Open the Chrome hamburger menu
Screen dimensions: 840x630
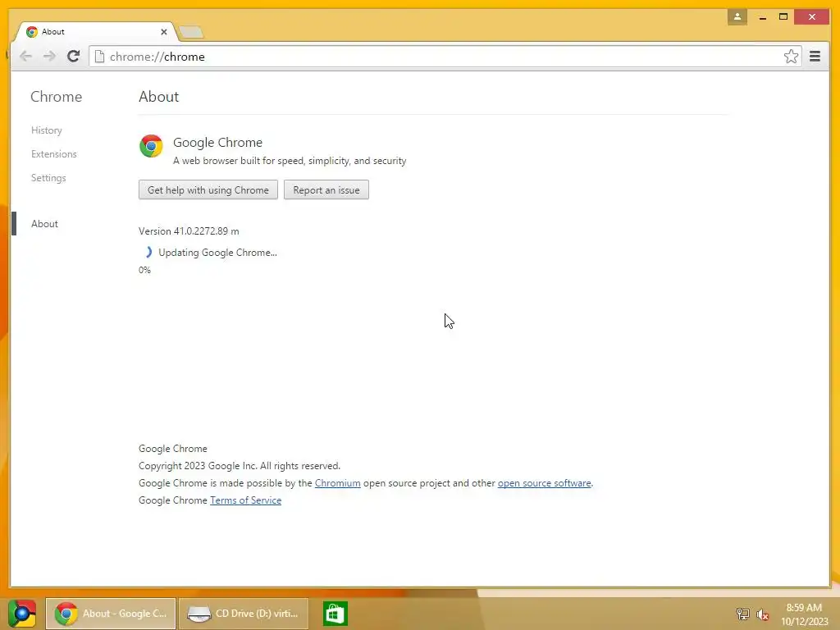(815, 57)
